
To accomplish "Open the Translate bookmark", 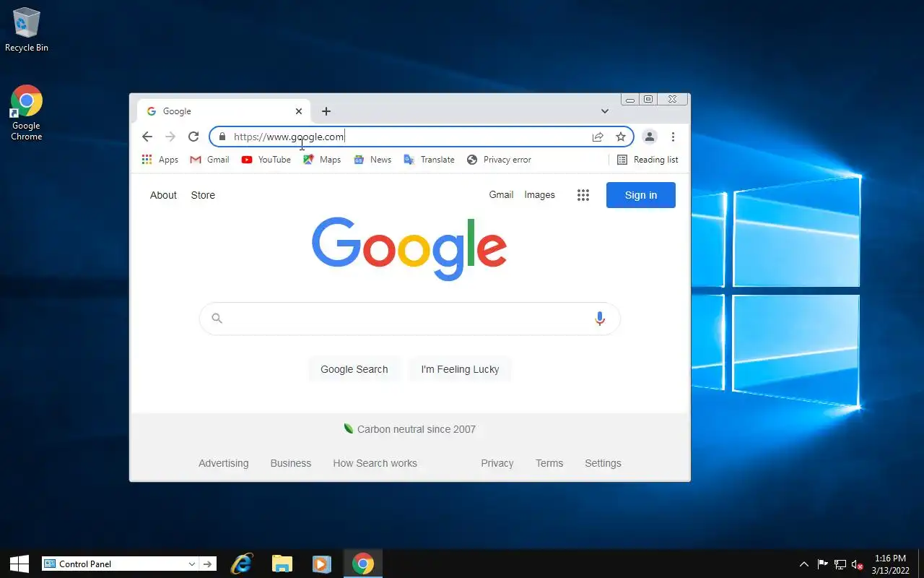I will click(429, 160).
